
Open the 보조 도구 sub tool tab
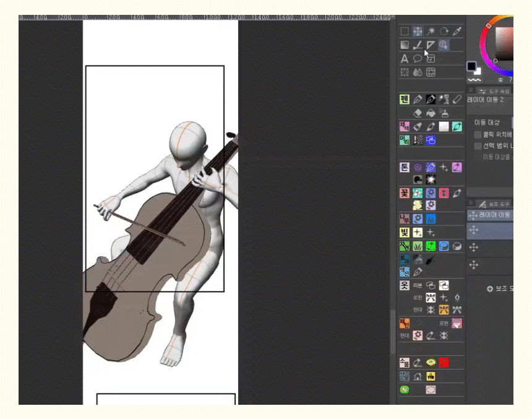pyautogui.click(x=495, y=204)
